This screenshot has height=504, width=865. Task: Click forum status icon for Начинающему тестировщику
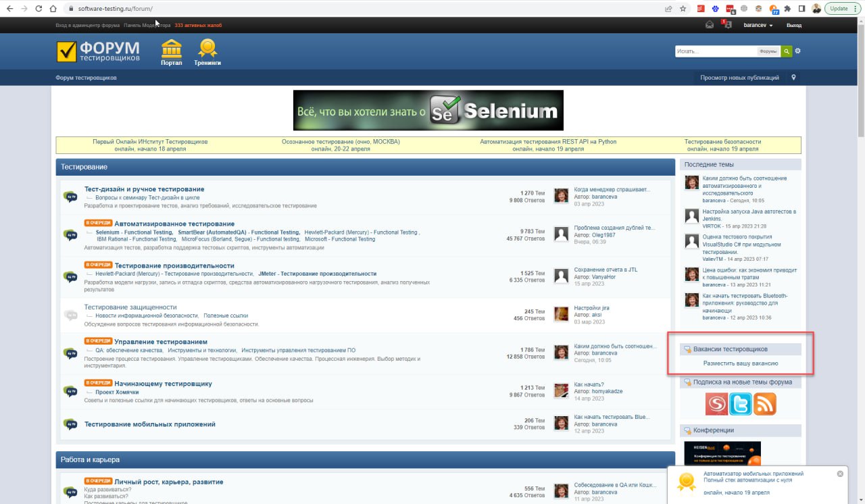[70, 391]
